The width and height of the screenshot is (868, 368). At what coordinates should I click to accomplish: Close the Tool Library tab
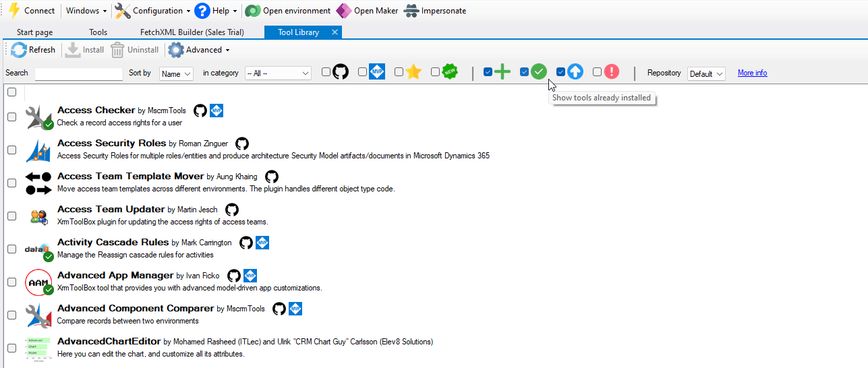(x=335, y=32)
